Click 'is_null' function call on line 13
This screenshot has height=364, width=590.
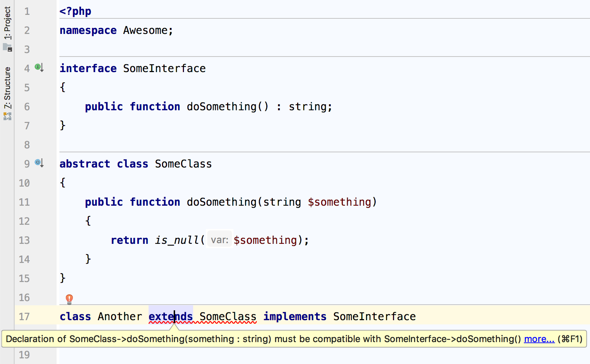tap(177, 240)
